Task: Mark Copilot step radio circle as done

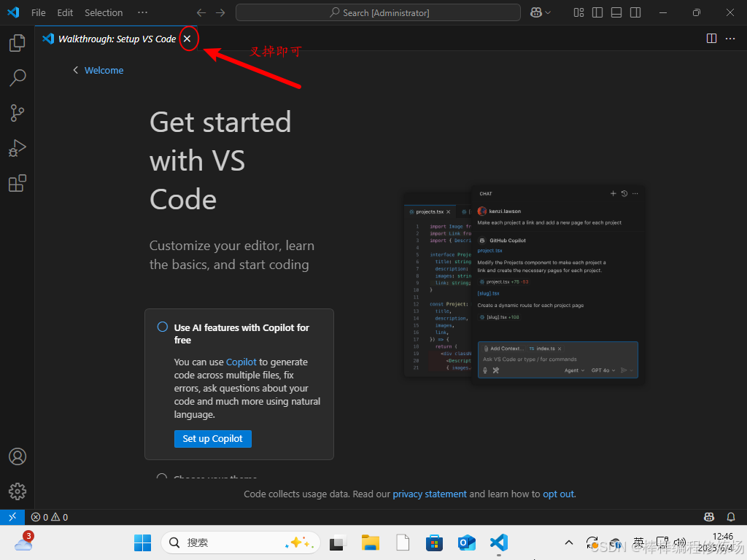Action: pyautogui.click(x=163, y=327)
